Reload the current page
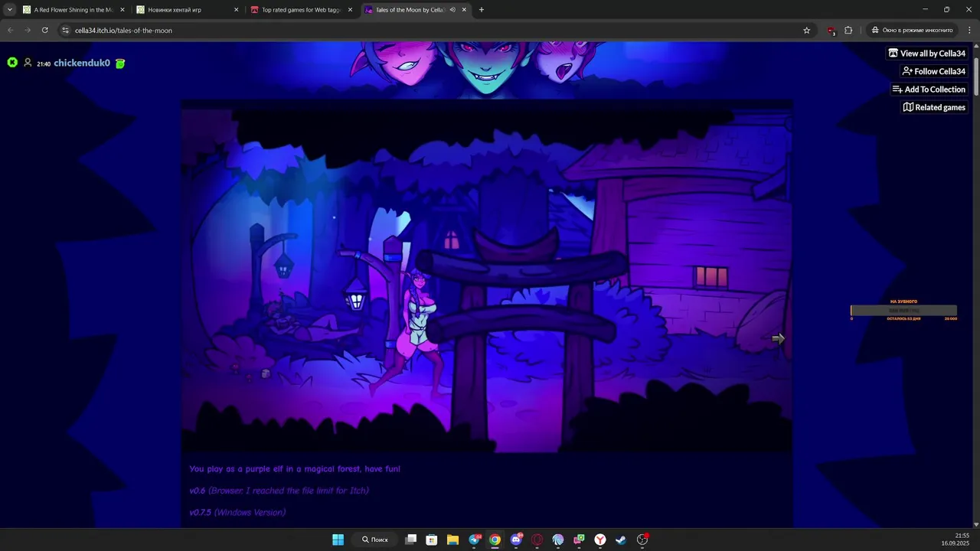 [45, 31]
